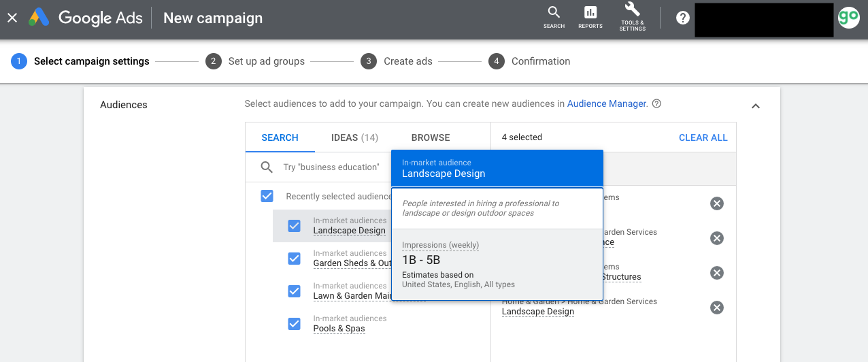Click the magnifier icon in audience search

[267, 167]
